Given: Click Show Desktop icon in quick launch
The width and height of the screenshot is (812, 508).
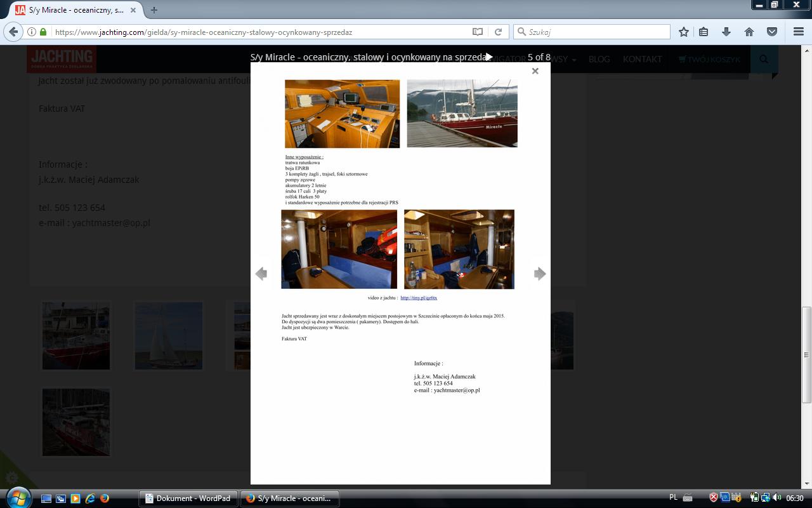Looking at the screenshot, I should pos(46,498).
